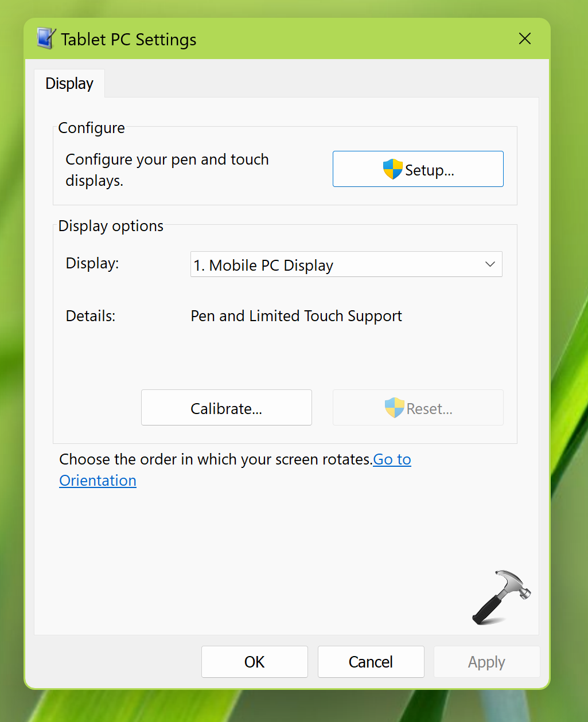Open the Setup... pen and touch configuration

tap(418, 169)
